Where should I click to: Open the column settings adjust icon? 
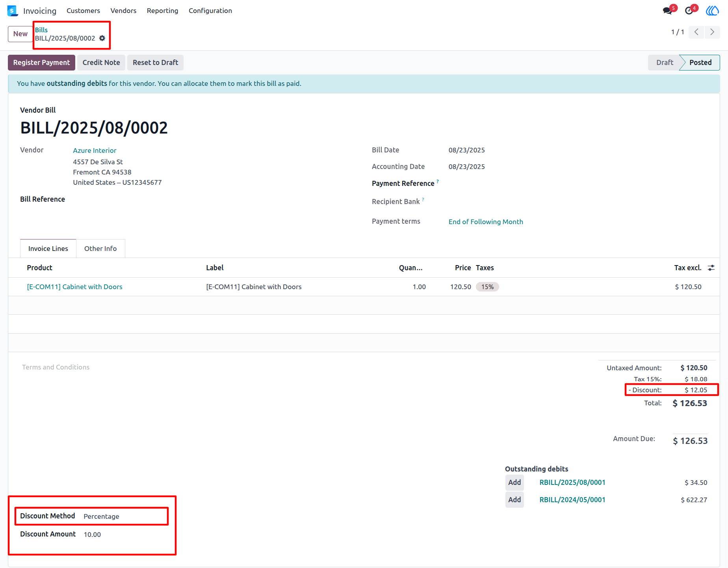click(711, 268)
